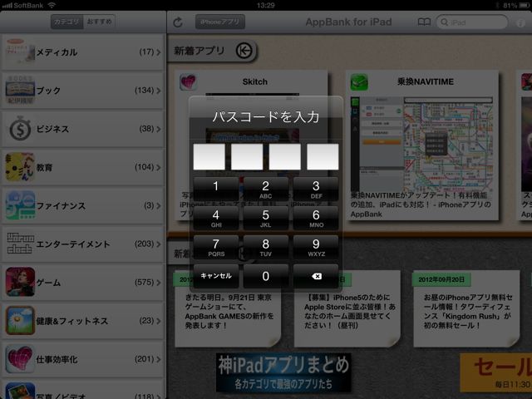
Task: Click the back arrow beside 新着アプリ
Action: [x=244, y=51]
